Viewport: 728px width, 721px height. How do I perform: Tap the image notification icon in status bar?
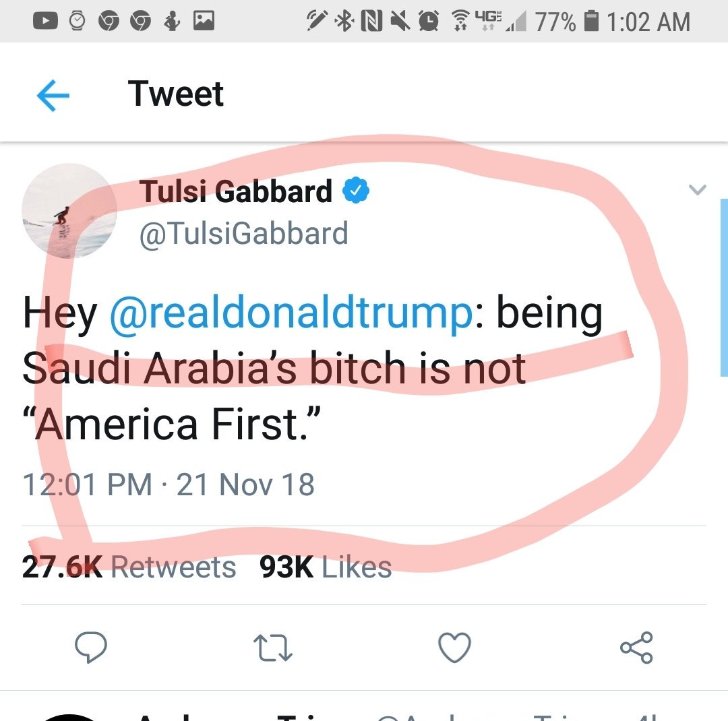[x=204, y=22]
